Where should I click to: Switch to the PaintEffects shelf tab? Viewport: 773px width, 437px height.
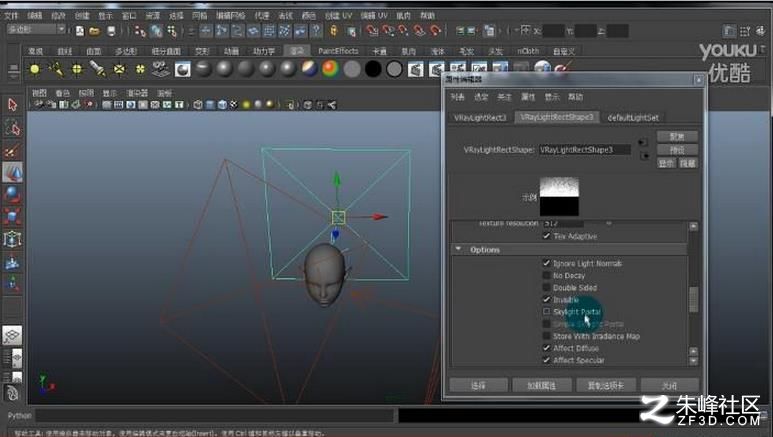click(x=338, y=51)
